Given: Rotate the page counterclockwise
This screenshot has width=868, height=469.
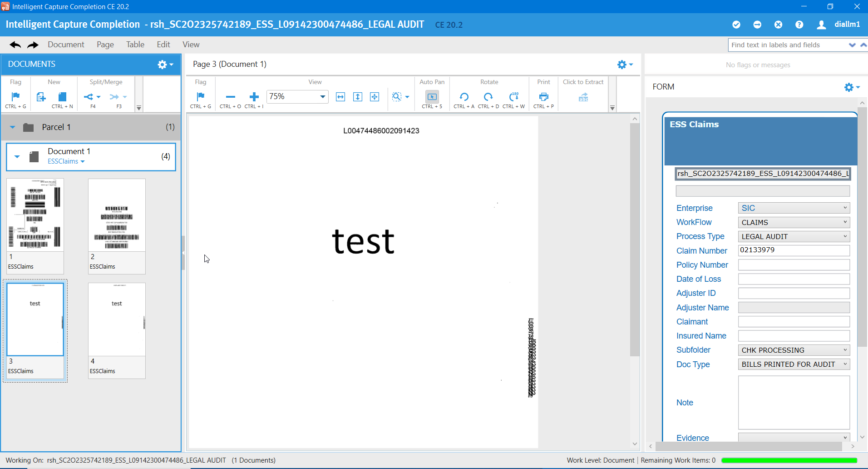Looking at the screenshot, I should coord(464,97).
